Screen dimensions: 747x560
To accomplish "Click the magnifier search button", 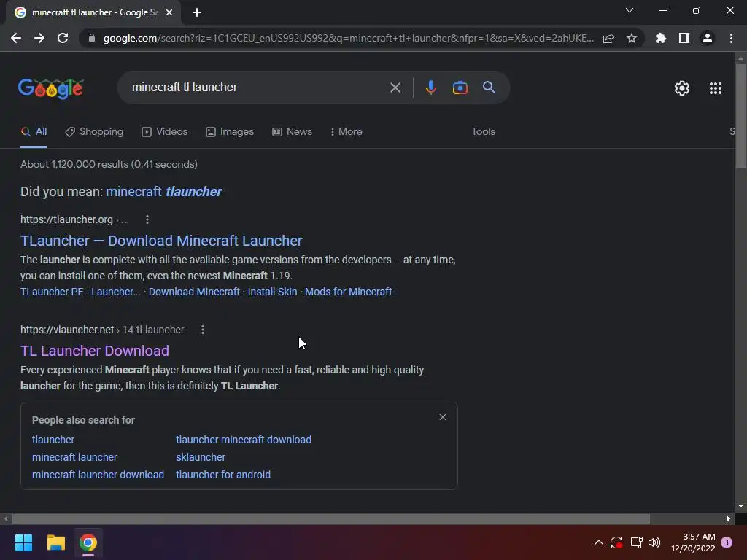I will [x=489, y=87].
